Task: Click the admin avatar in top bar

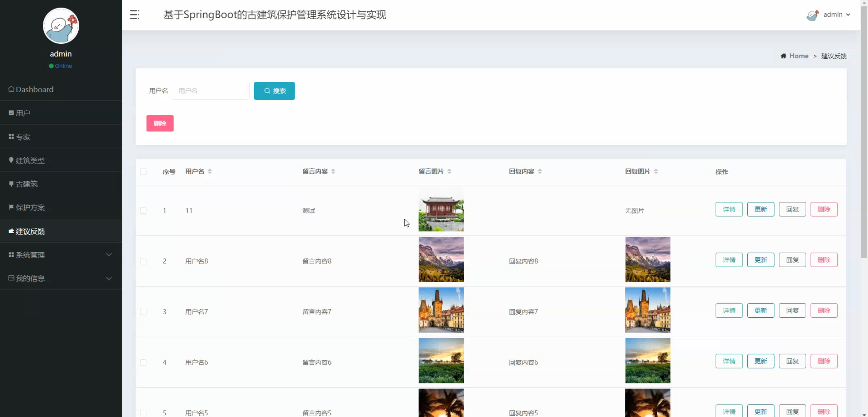Action: [x=812, y=15]
